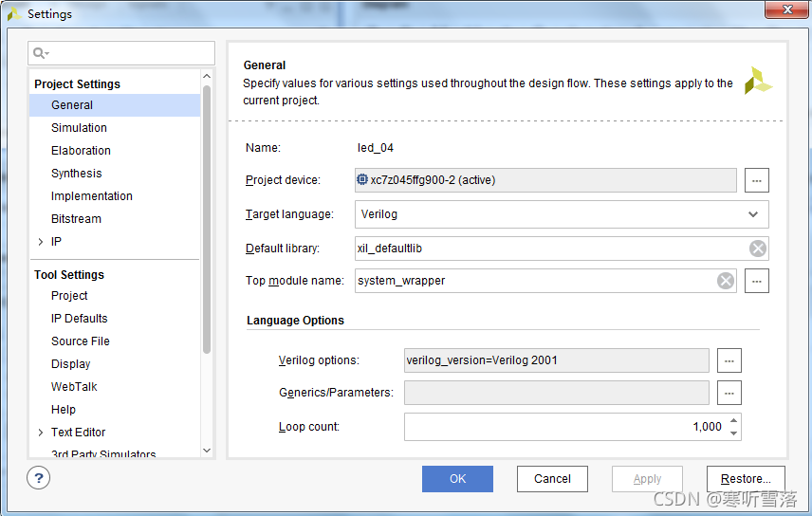Open Display settings
This screenshot has height=516, width=812.
click(x=70, y=364)
